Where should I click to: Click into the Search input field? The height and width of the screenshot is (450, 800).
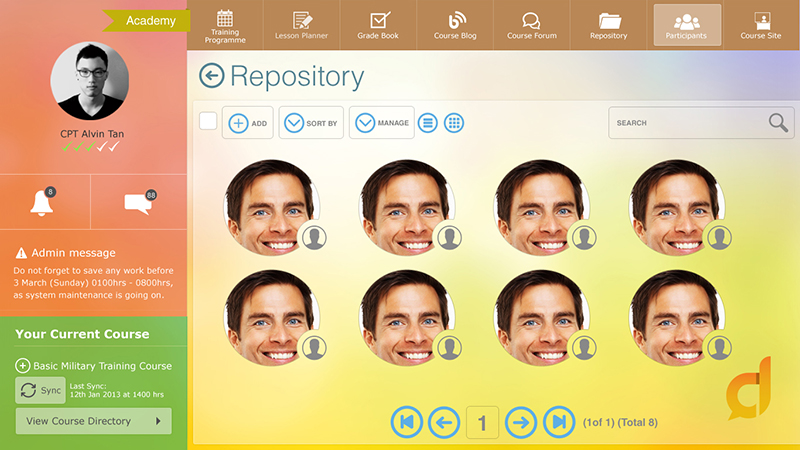[685, 123]
